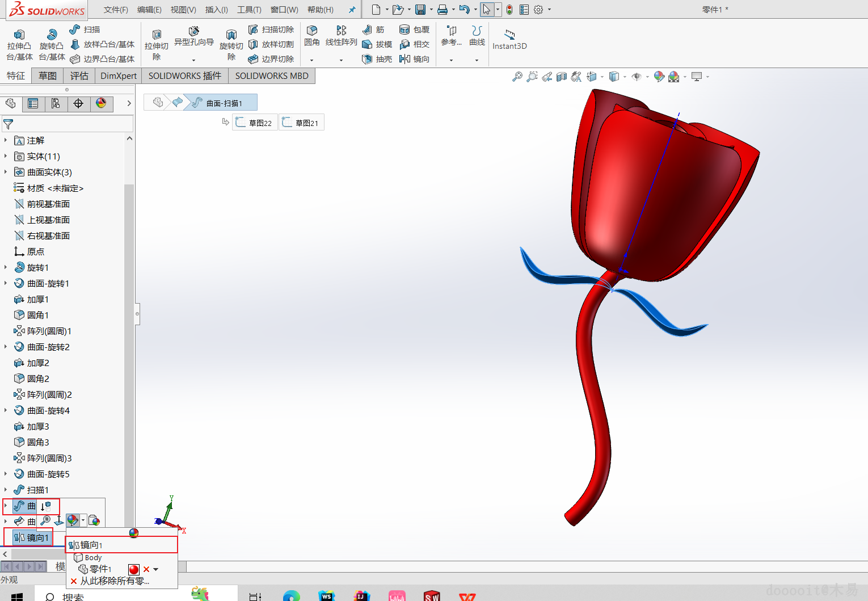Click the 草图22 breadcrumb button
Viewport: 868px width, 601px height.
tap(255, 123)
